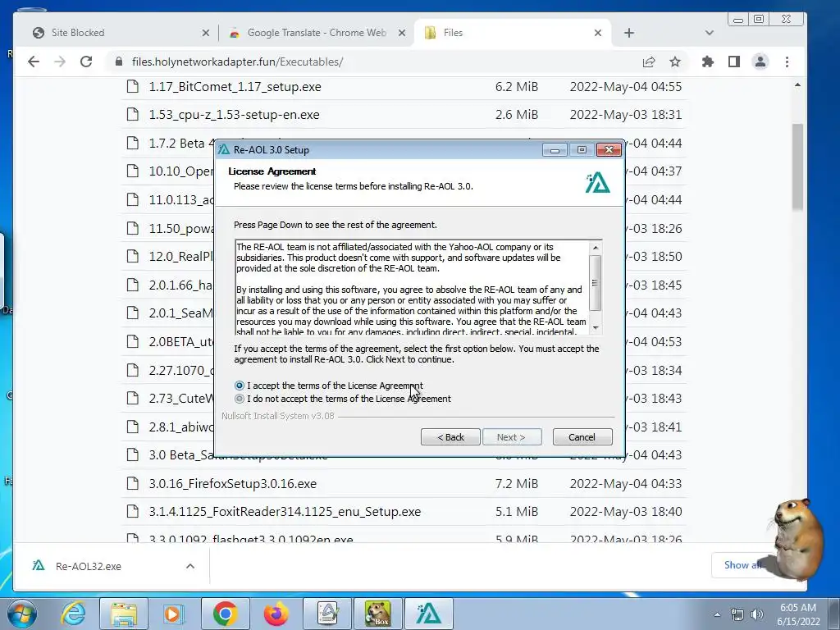
Task: Open Windows Explorer from the taskbar
Action: [124, 614]
